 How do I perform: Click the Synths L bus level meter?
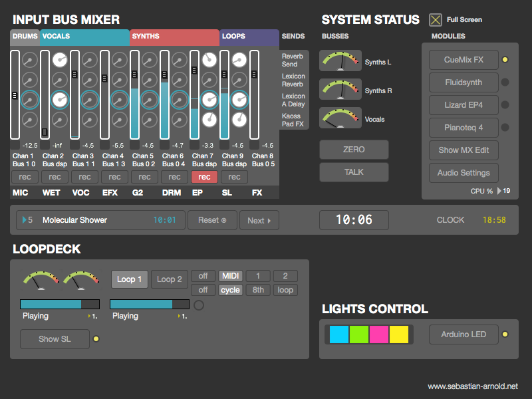click(x=340, y=61)
